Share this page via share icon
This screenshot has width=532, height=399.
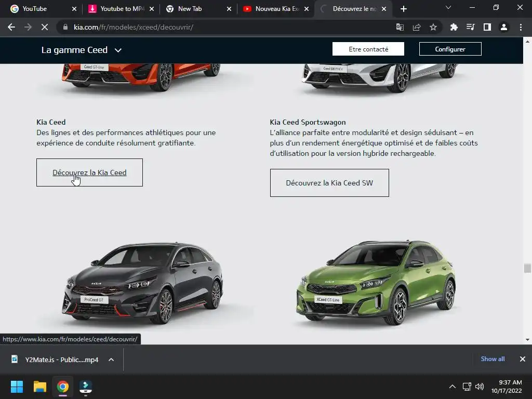tap(417, 27)
